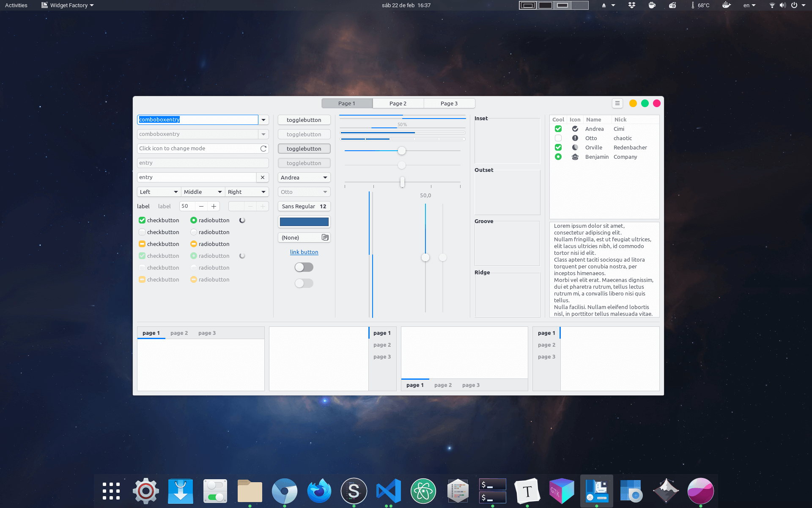Launch Visual Studio Code from the dock
This screenshot has height=508, width=812.
(389, 491)
